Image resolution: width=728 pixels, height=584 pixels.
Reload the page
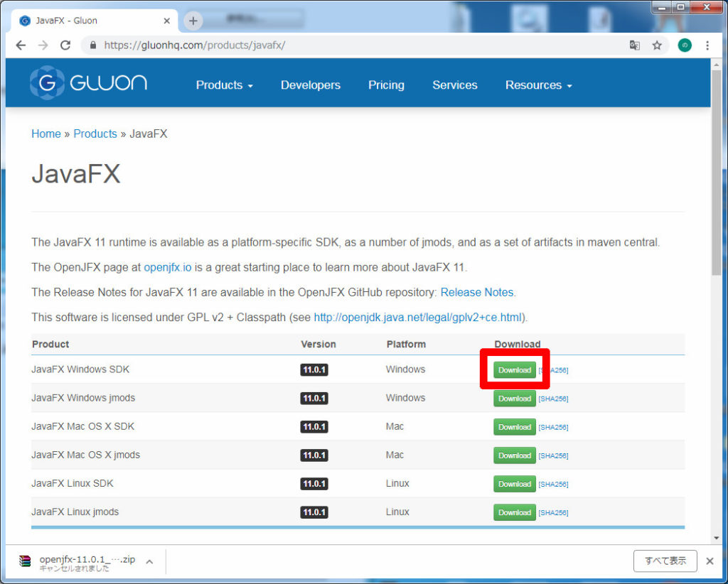[66, 44]
